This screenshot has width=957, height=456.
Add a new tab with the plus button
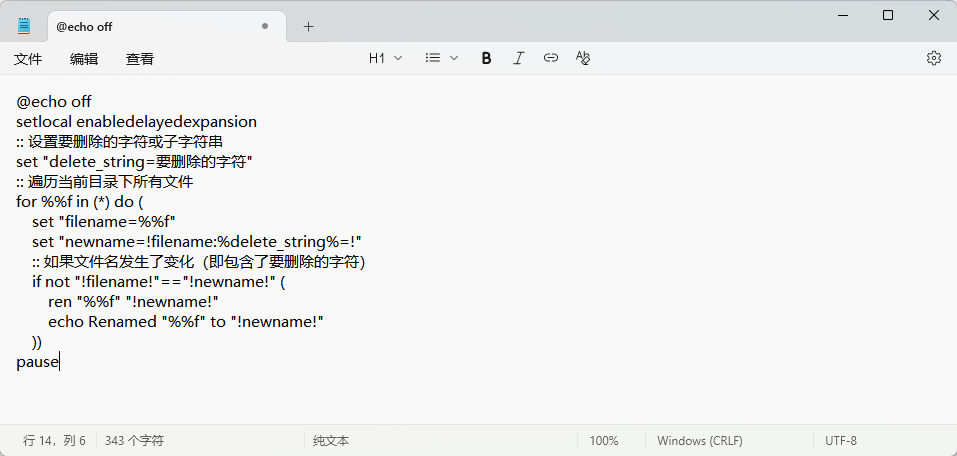(x=308, y=26)
